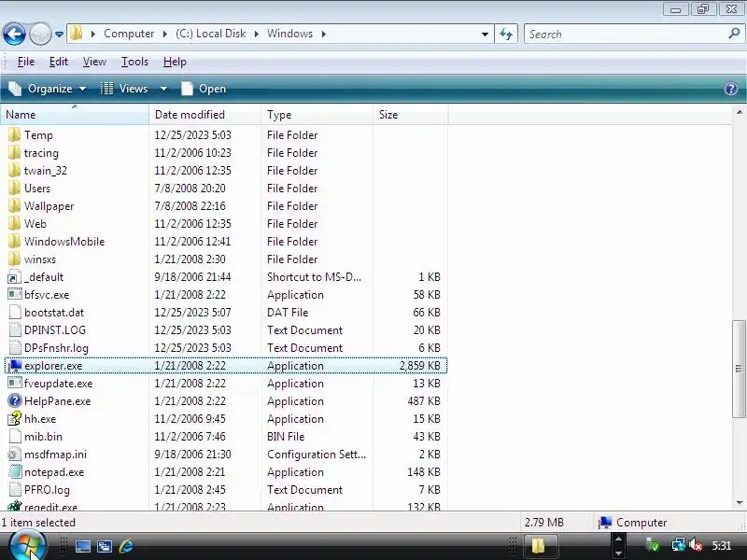This screenshot has height=560, width=747.
Task: Click Switch between windows taskbar icon
Action: tap(105, 546)
